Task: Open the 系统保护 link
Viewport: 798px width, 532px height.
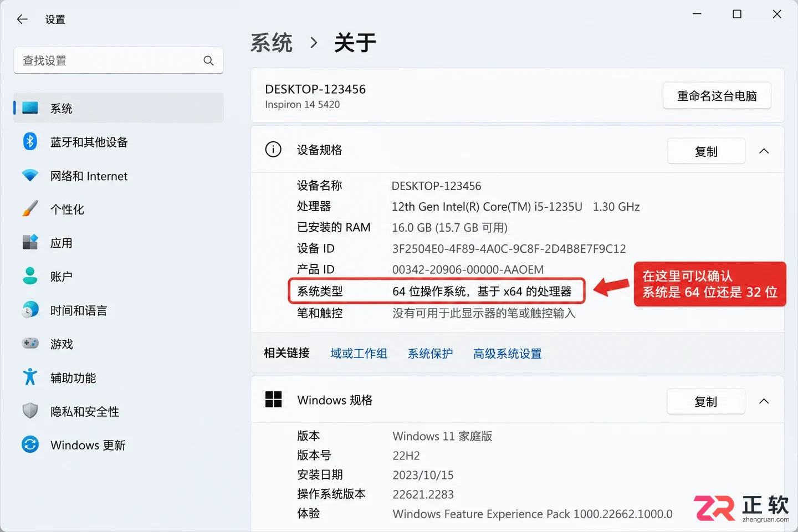Action: coord(430,354)
